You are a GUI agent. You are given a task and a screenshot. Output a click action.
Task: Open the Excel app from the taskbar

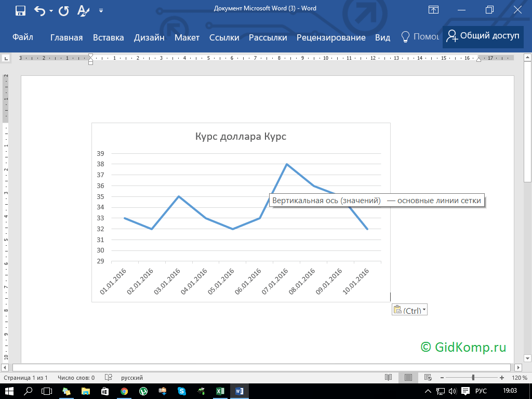(220, 391)
